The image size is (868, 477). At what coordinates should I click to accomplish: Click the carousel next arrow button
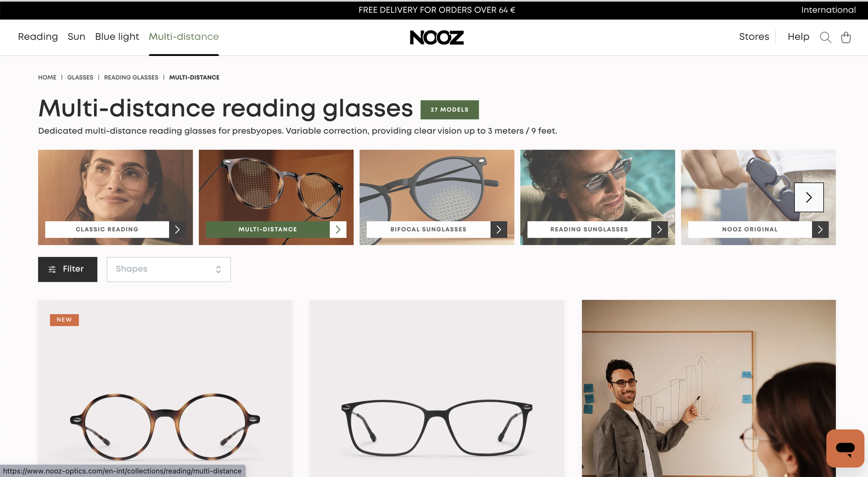pyautogui.click(x=809, y=197)
